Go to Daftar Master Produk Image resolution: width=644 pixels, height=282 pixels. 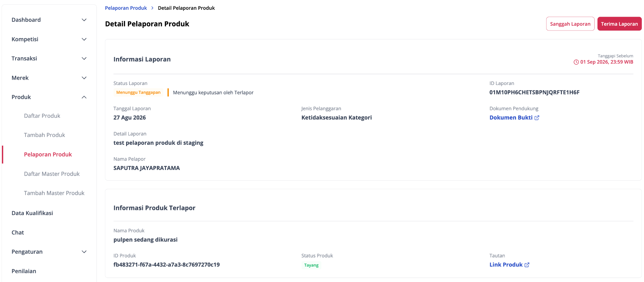52,174
